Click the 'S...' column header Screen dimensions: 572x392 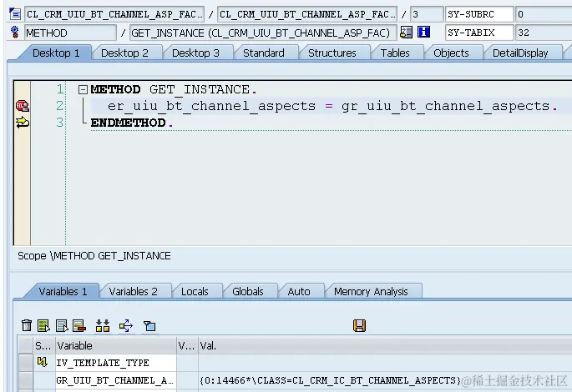pyautogui.click(x=43, y=345)
